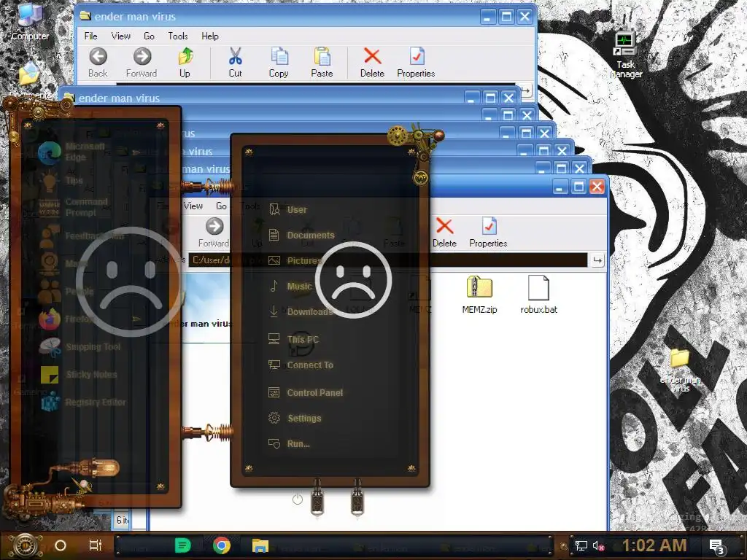Open Sticky Notes from the app list
747x560 pixels.
(x=78, y=375)
